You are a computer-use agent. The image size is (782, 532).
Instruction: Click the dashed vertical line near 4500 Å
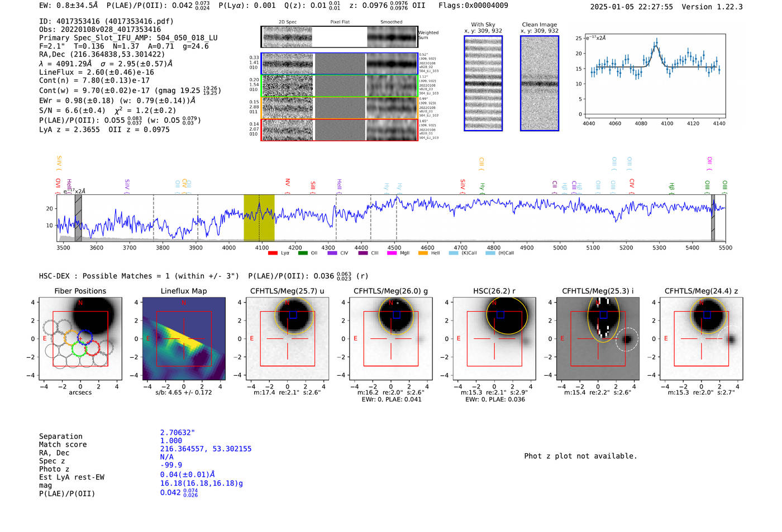pyautogui.click(x=397, y=218)
